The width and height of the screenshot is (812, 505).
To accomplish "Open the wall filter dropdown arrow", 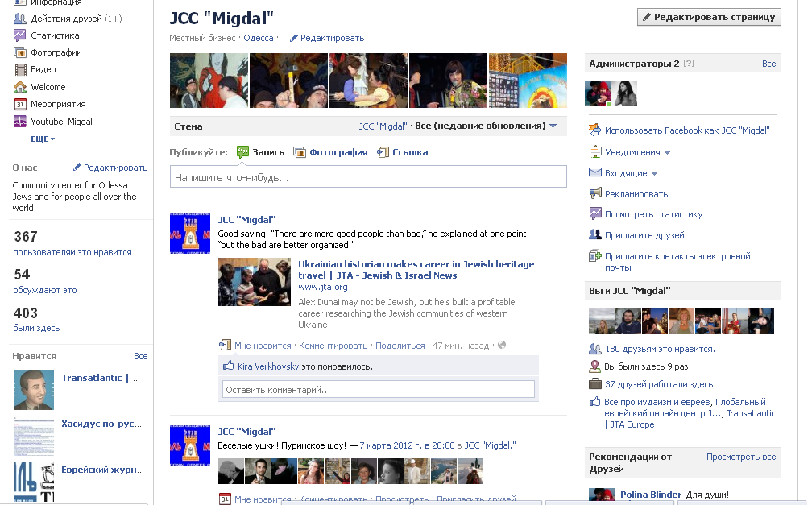I will 553,126.
